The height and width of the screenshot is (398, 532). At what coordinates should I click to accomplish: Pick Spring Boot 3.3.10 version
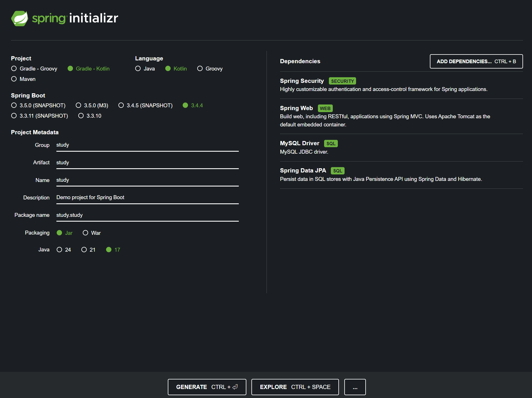point(90,116)
